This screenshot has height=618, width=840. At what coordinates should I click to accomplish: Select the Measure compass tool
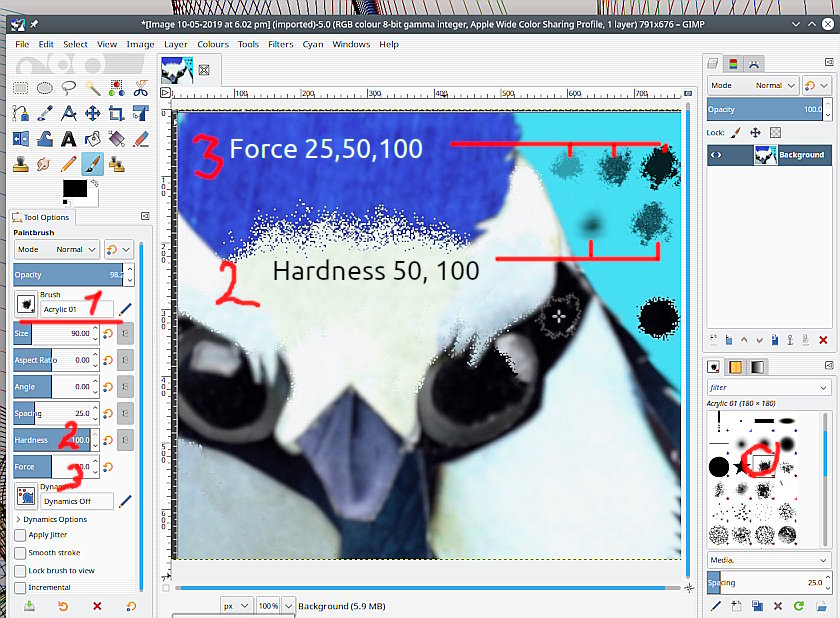pyautogui.click(x=69, y=113)
